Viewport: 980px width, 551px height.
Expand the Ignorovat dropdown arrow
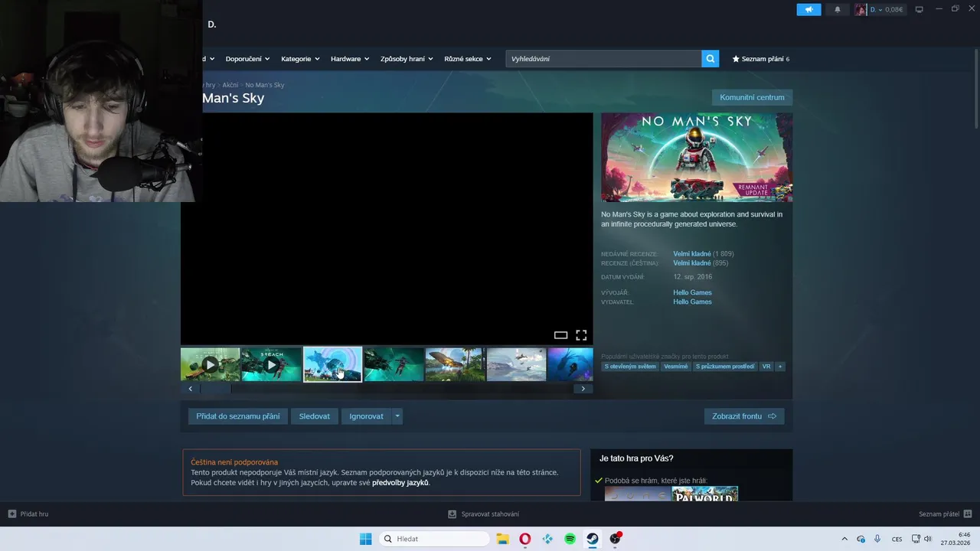point(397,416)
